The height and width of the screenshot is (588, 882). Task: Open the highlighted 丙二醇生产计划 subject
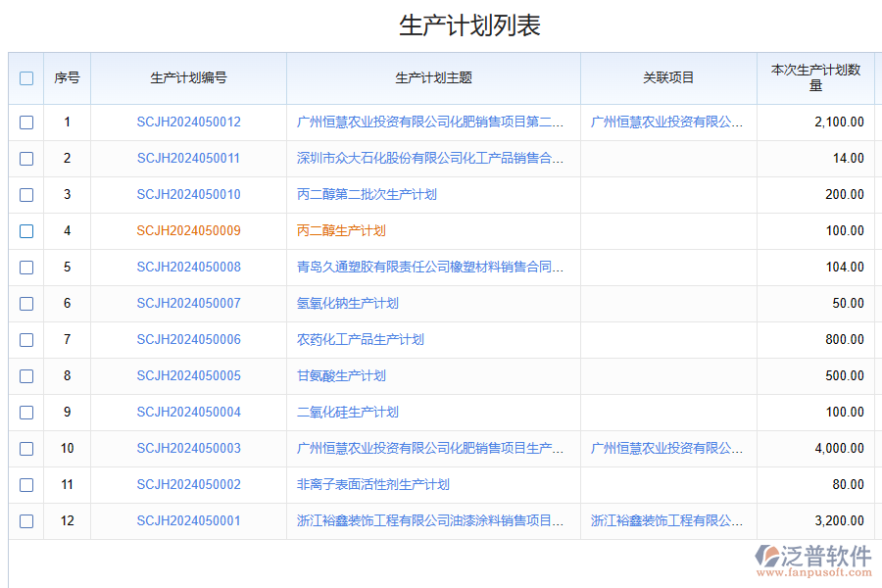(341, 231)
